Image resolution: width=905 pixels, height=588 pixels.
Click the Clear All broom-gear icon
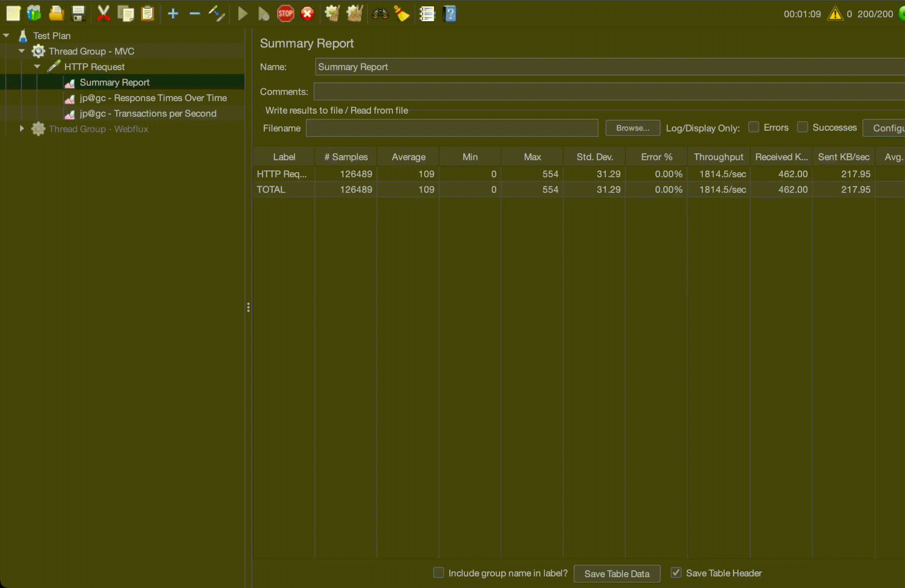tap(354, 14)
